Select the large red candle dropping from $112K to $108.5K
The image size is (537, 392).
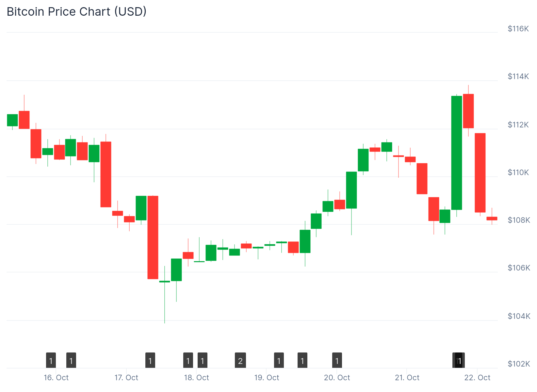pyautogui.click(x=480, y=173)
